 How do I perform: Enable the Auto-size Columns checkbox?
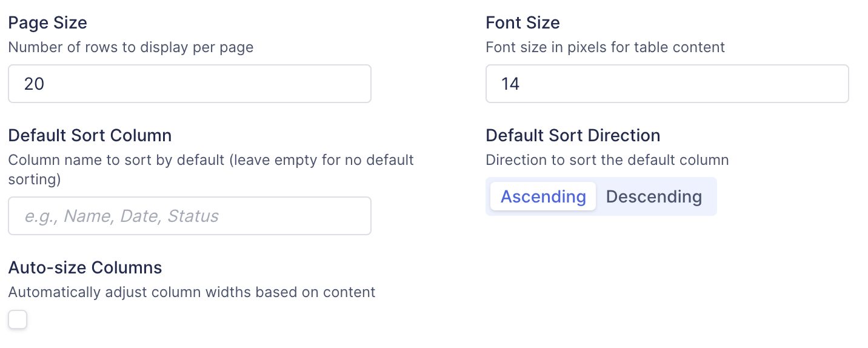point(18,320)
